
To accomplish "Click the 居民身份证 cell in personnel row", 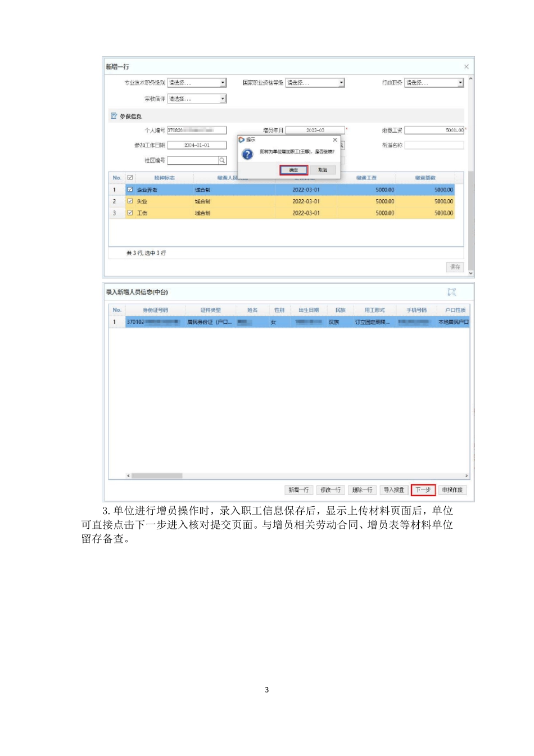I will pos(210,322).
